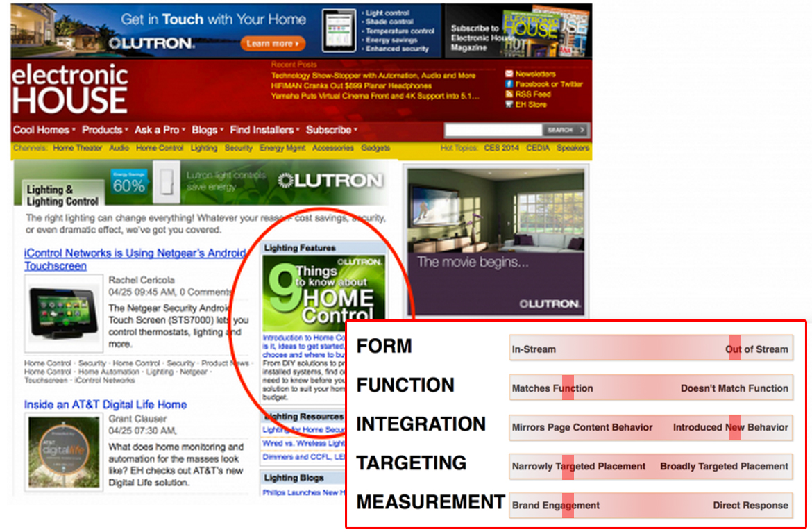Image resolution: width=812 pixels, height=532 pixels.
Task: Open the Speakers hot topic
Action: pos(573,148)
